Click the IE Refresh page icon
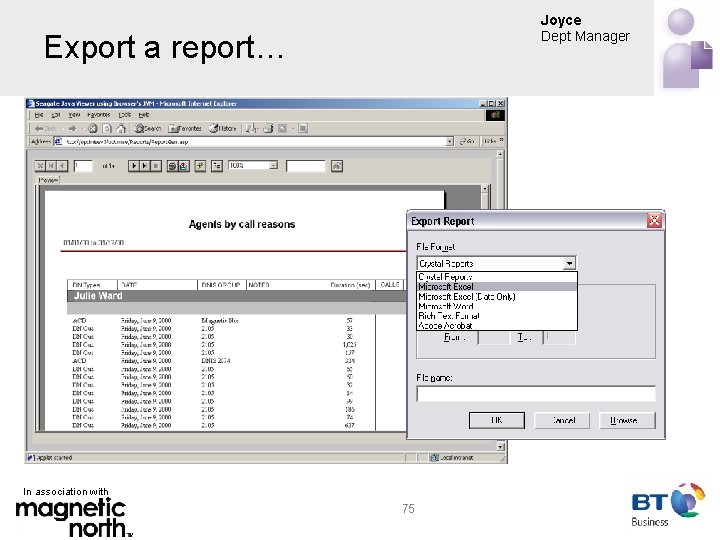The width and height of the screenshot is (720, 540). tap(107, 129)
